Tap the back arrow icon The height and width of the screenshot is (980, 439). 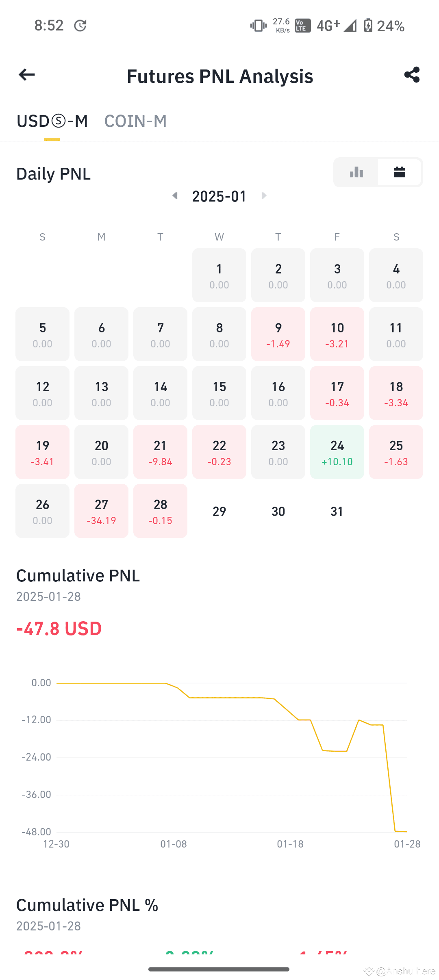pyautogui.click(x=27, y=75)
